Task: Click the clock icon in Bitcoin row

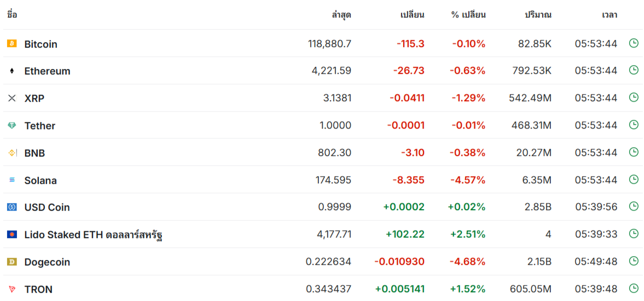Action: click(634, 43)
